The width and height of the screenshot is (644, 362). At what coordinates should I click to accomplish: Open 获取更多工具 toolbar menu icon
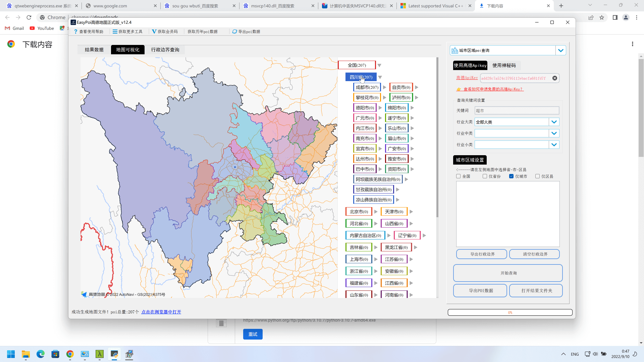tap(115, 32)
